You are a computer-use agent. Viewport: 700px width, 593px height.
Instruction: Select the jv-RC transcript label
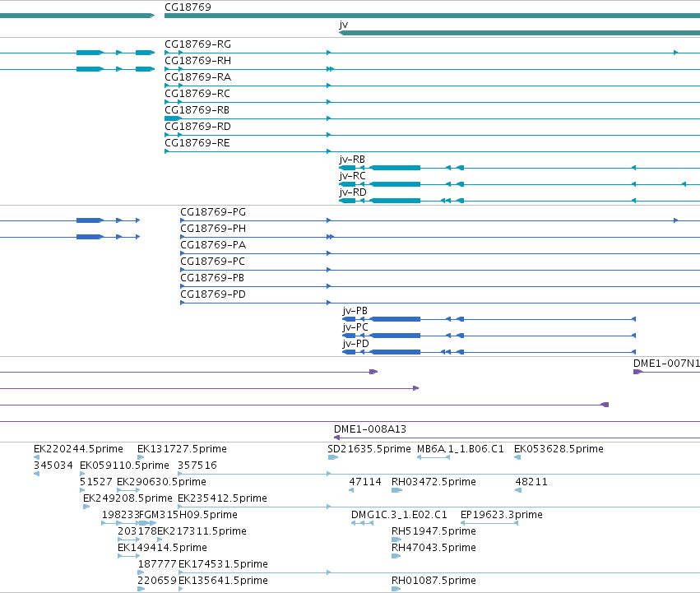[x=353, y=176]
